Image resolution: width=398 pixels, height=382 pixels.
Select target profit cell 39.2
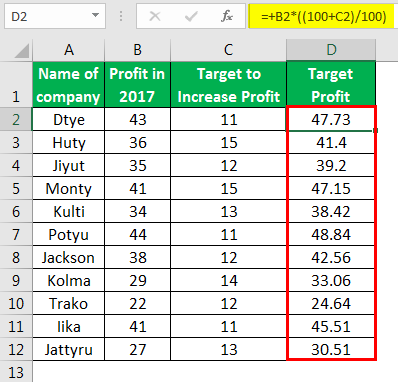tap(331, 165)
